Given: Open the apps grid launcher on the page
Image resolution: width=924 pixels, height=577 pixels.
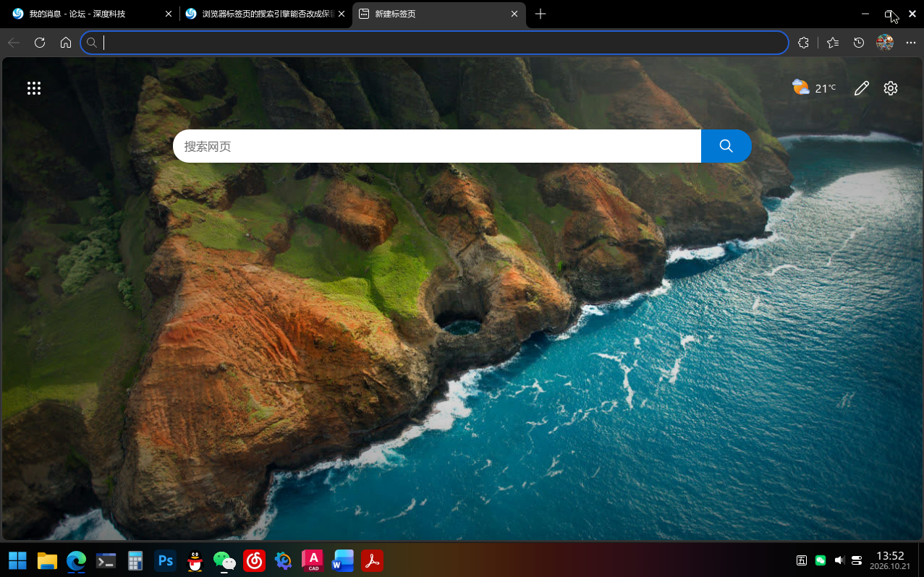Looking at the screenshot, I should pyautogui.click(x=34, y=88).
